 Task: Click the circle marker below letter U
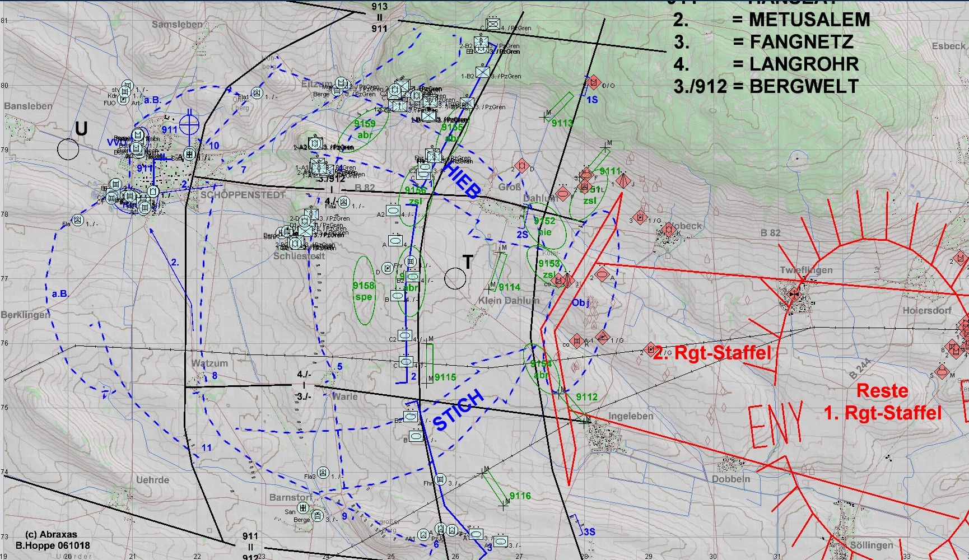[x=68, y=149]
